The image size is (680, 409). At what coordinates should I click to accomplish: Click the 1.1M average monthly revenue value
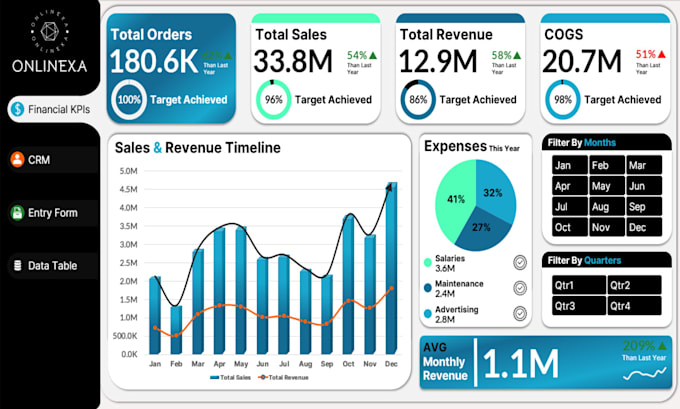[x=520, y=363]
